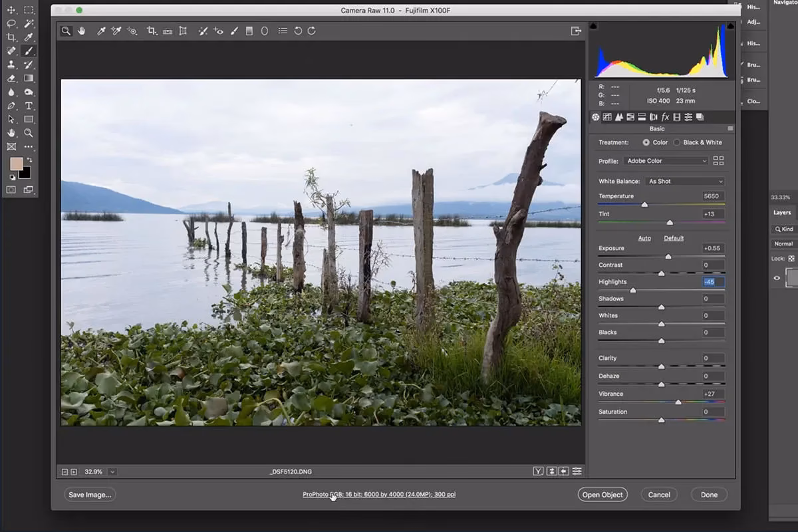Rotate the image counterclockwise
The width and height of the screenshot is (798, 532).
[298, 31]
